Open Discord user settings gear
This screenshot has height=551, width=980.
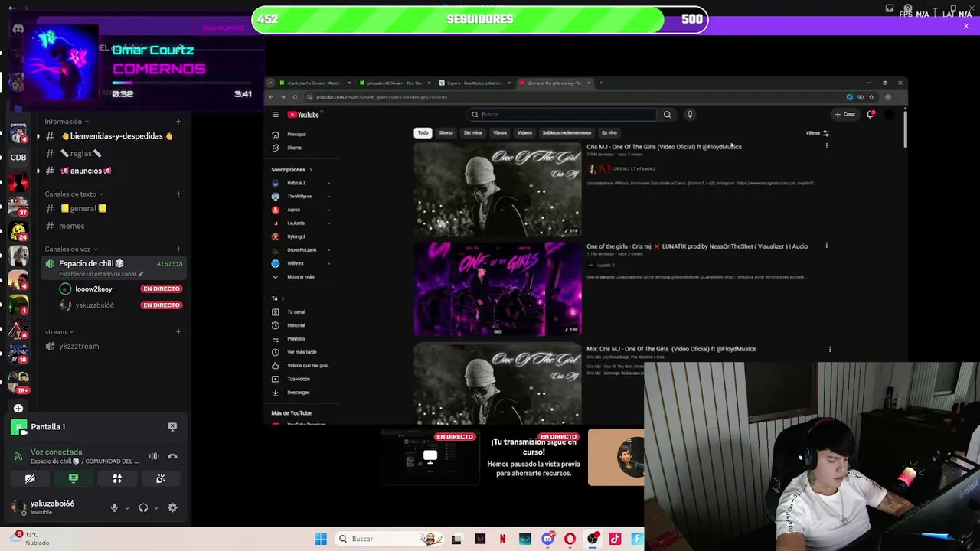tap(172, 507)
